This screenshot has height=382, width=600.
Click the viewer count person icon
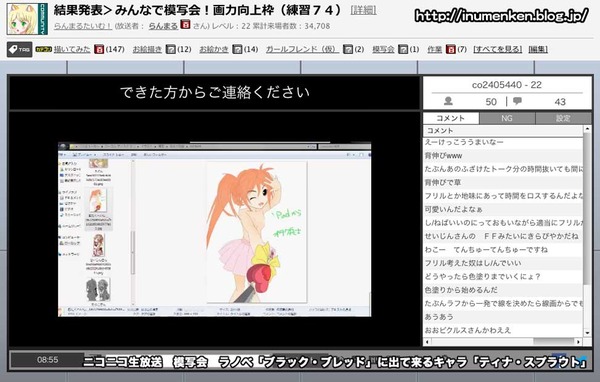coord(448,101)
